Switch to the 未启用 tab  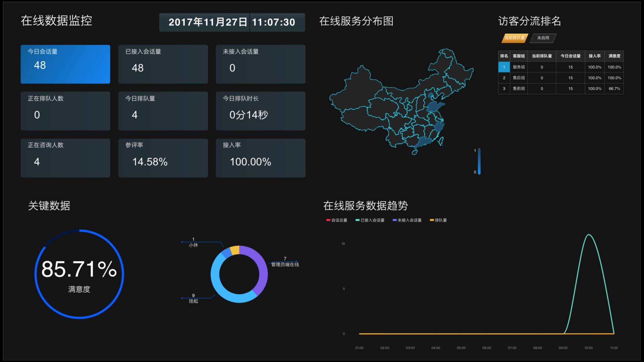coord(543,38)
